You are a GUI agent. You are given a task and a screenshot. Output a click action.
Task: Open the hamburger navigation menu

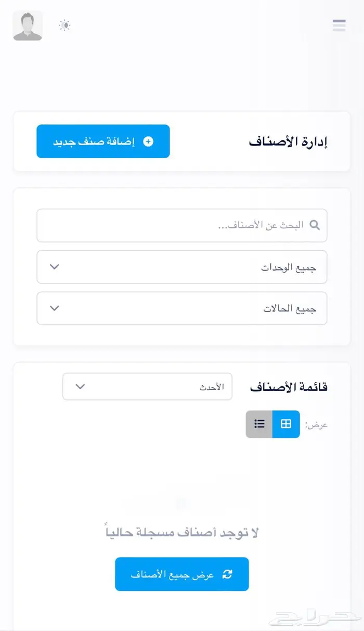[339, 25]
